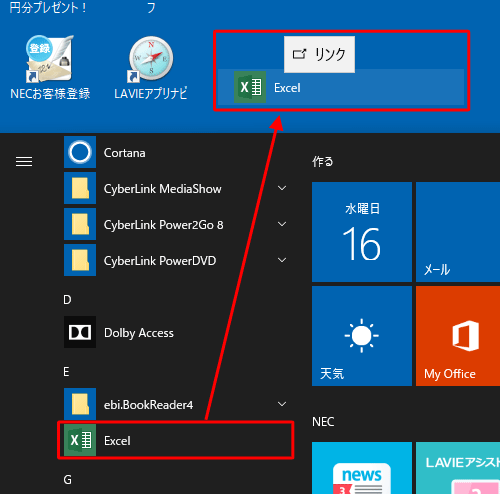Screen dimensions: 500x494
Task: Click the CyberLink Power2Go 8 folder icon
Action: (x=80, y=224)
